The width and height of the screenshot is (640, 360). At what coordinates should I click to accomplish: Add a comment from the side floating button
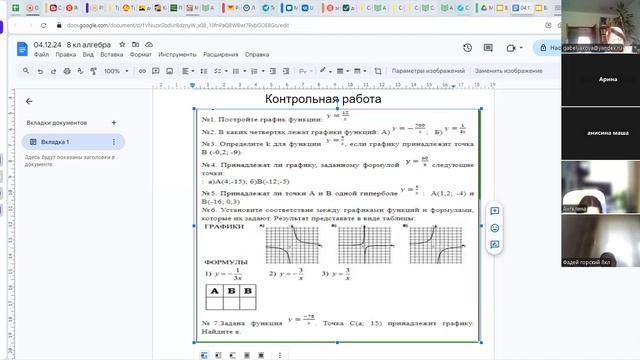495,211
